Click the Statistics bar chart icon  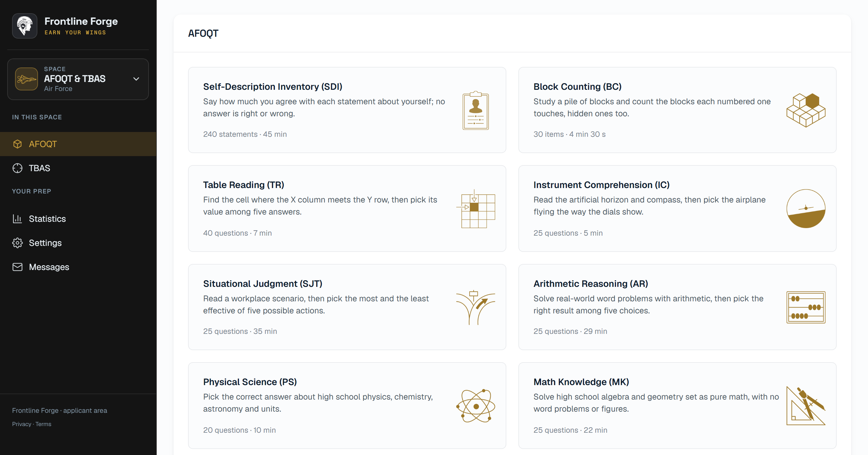point(17,219)
